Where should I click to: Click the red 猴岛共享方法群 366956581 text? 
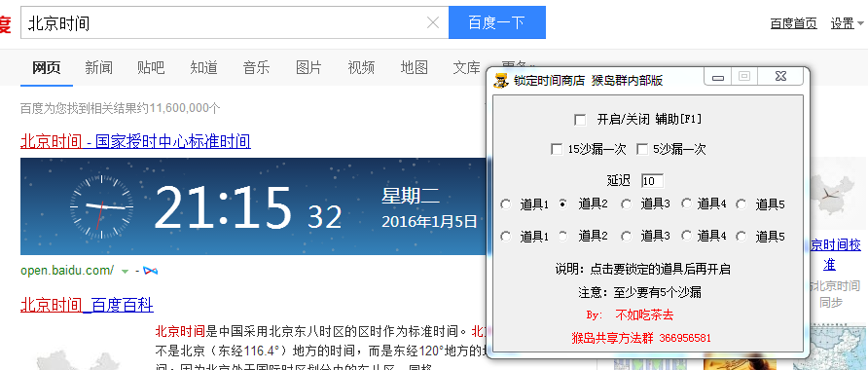(x=641, y=338)
